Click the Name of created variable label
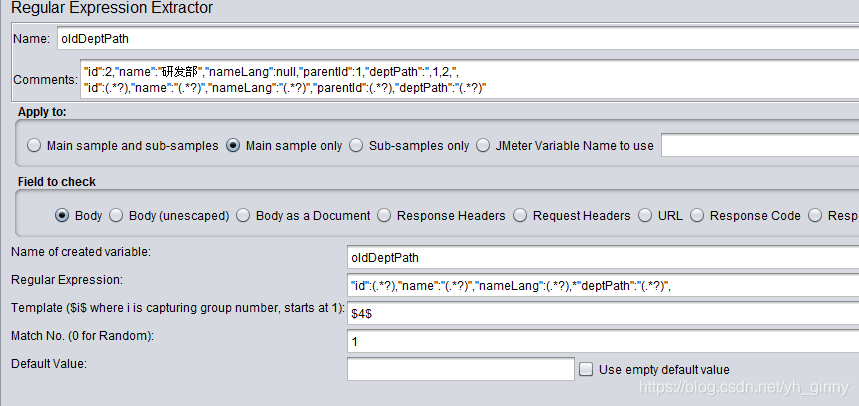 pos(81,252)
